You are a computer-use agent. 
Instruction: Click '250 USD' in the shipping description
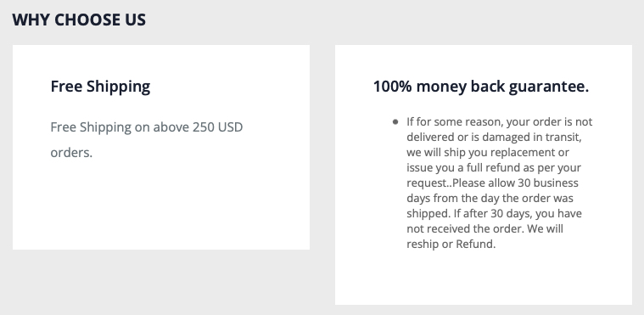click(218, 127)
